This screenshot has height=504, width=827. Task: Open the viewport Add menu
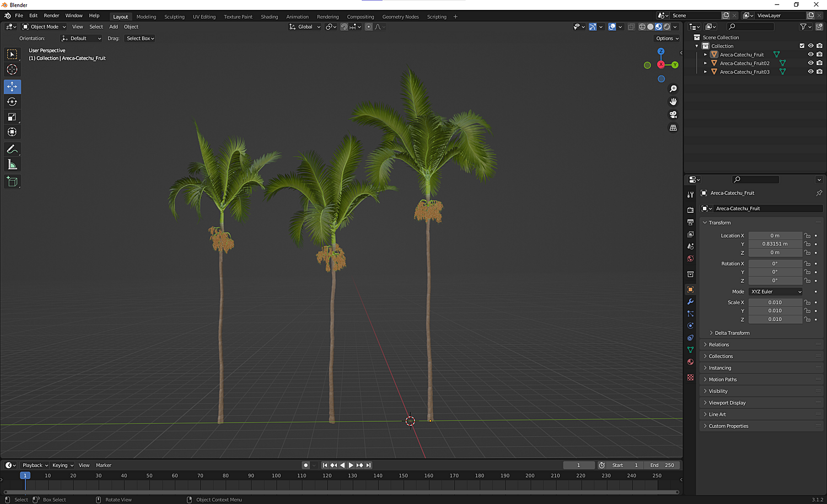tap(114, 27)
